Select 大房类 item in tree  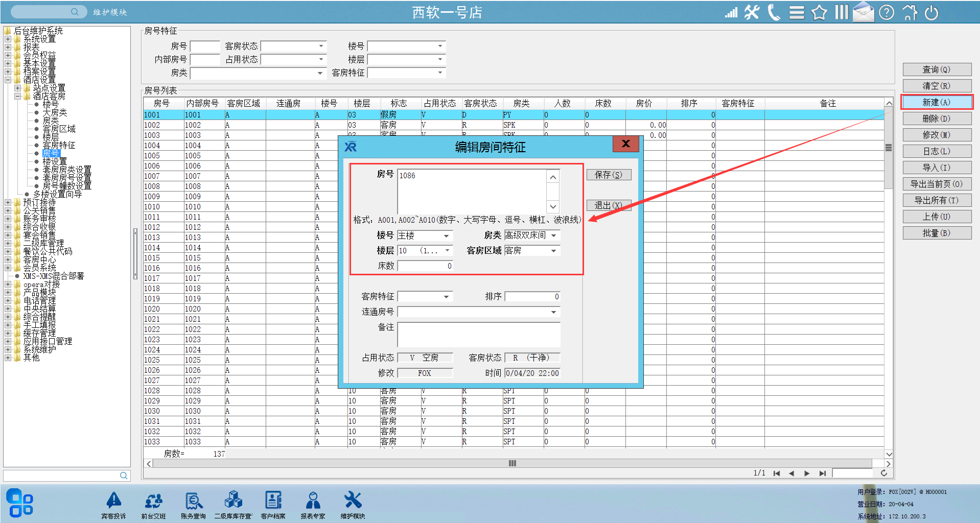coord(55,112)
